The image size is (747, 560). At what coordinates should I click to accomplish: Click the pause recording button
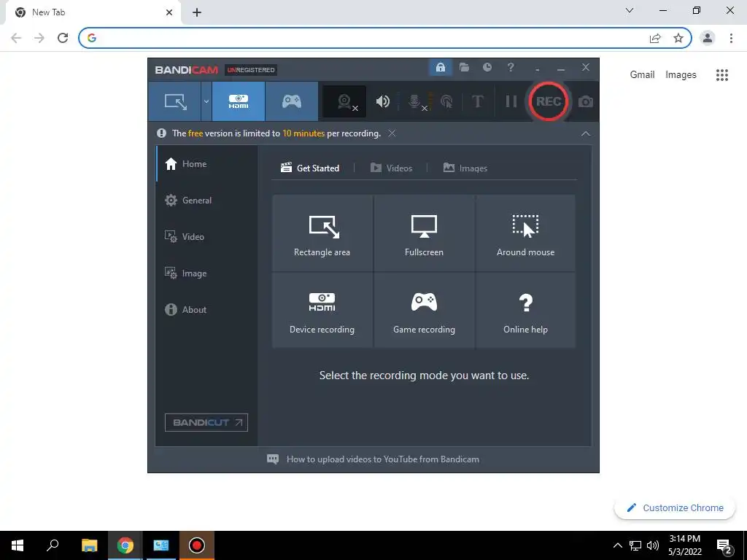click(x=511, y=101)
